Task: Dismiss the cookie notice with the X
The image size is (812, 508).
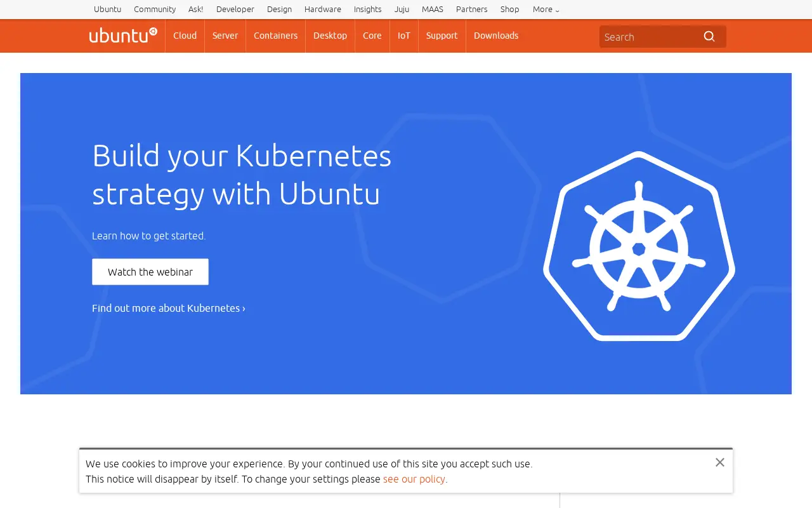Action: tap(719, 462)
